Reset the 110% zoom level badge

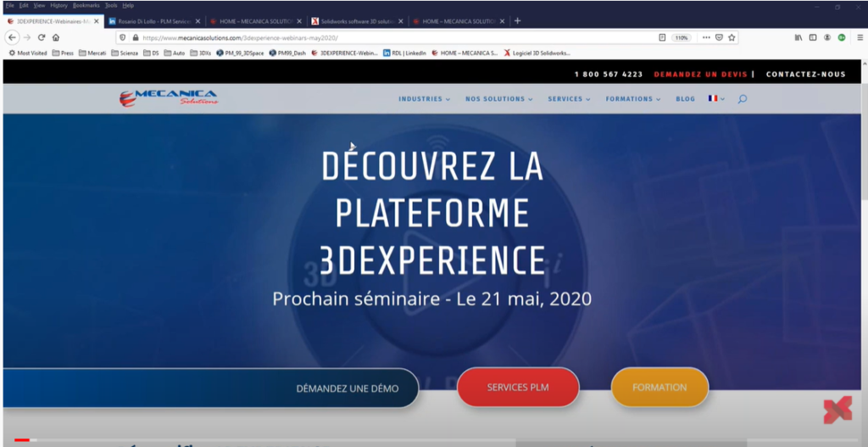coord(681,37)
